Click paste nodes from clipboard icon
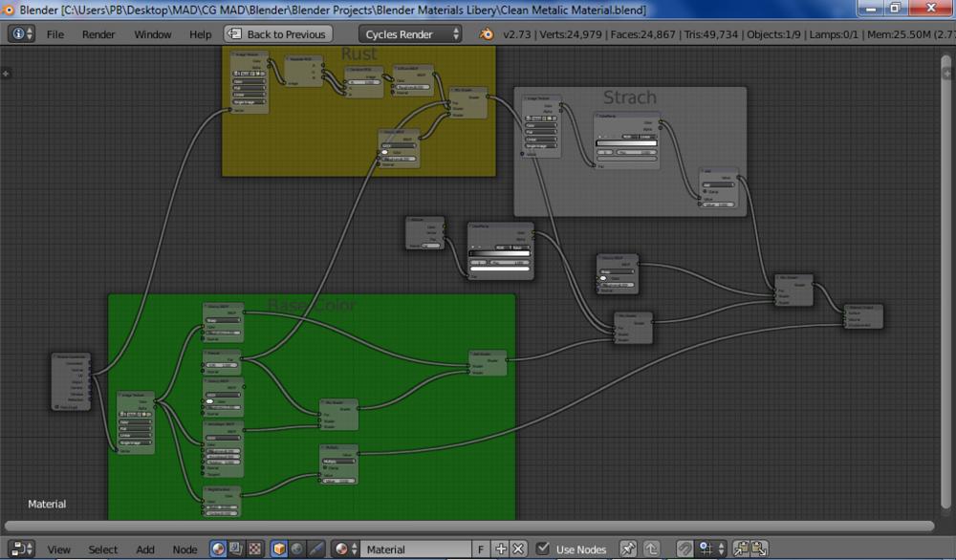The width and height of the screenshot is (956, 560). [x=759, y=549]
